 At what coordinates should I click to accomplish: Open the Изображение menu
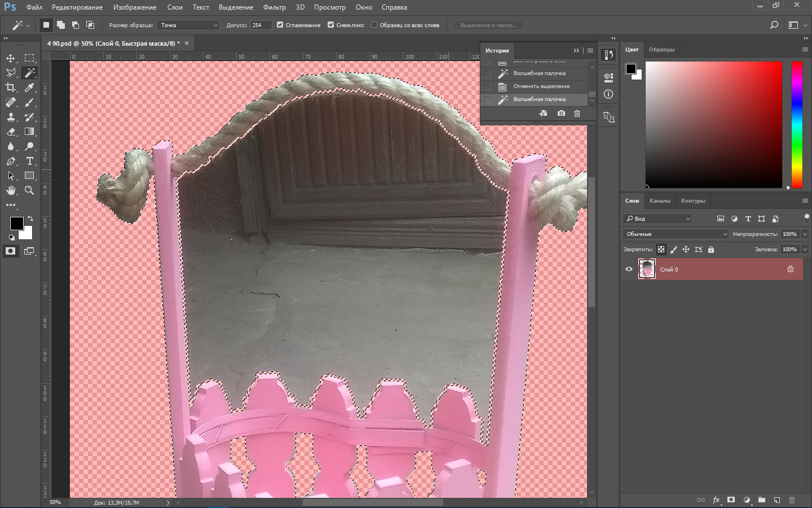coord(135,7)
